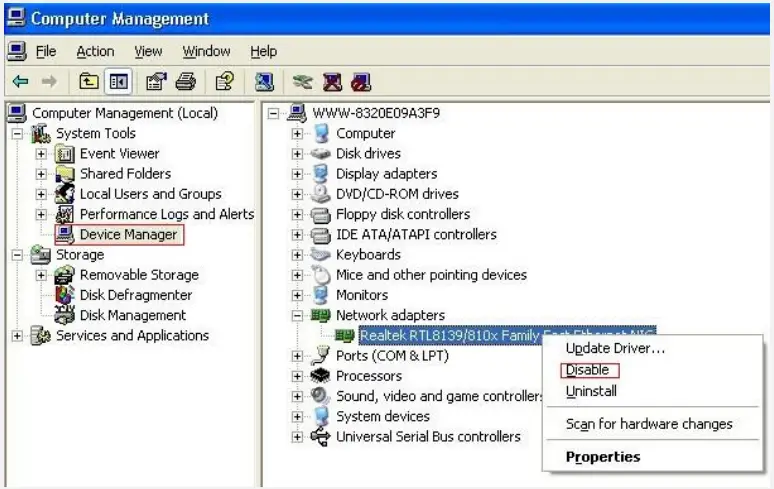Screen dimensions: 774x489
Task: Click the Disable device toolbar icon
Action: coord(361,81)
